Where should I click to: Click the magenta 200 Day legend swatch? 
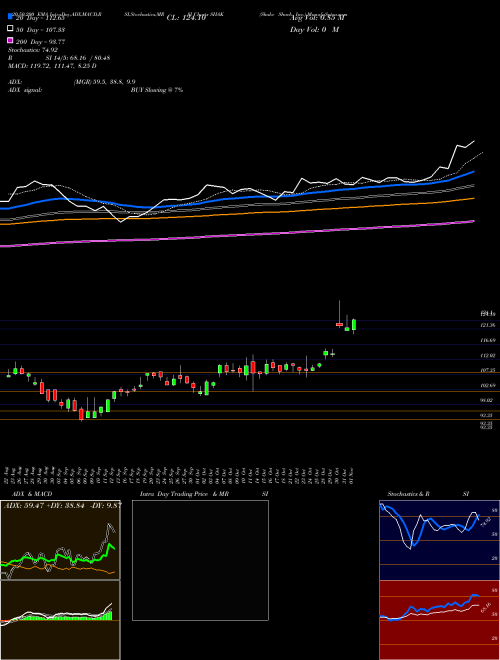[10, 40]
